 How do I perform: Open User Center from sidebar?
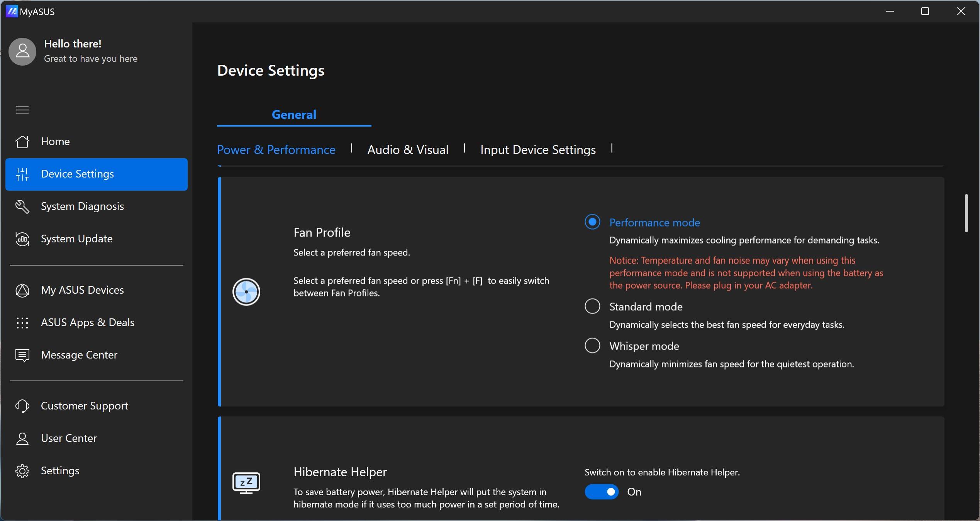click(69, 438)
